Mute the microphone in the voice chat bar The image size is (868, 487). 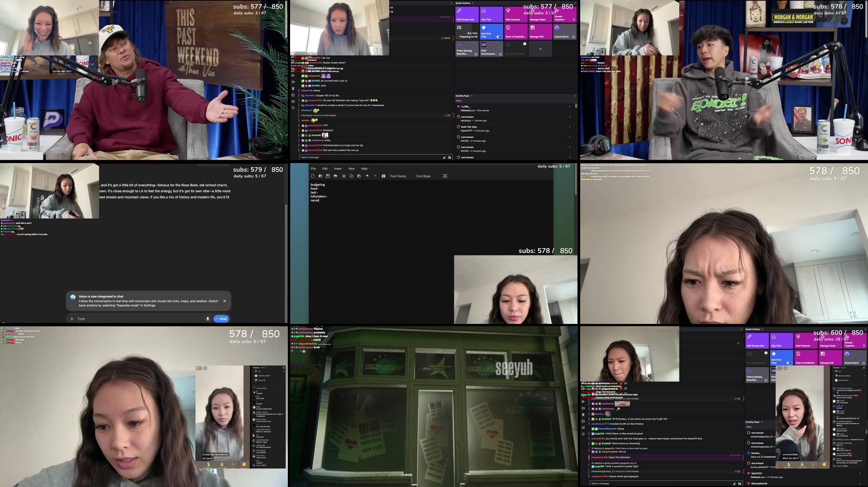208,318
